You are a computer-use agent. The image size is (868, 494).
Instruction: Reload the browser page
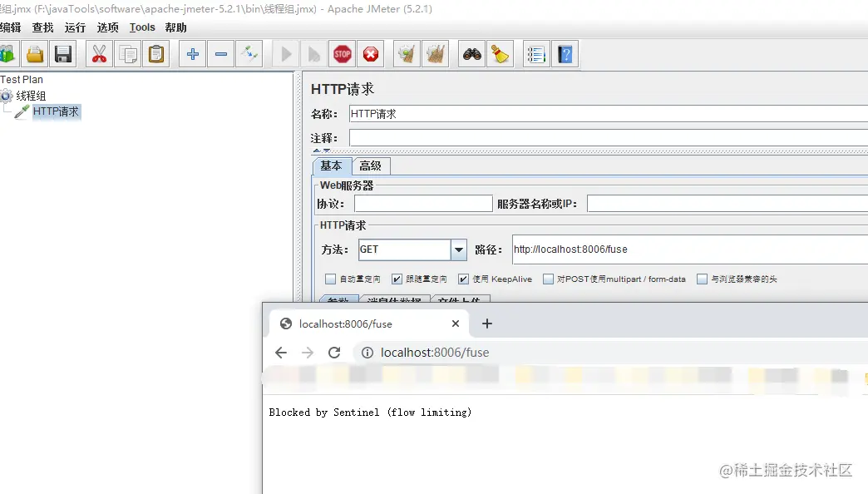click(334, 353)
